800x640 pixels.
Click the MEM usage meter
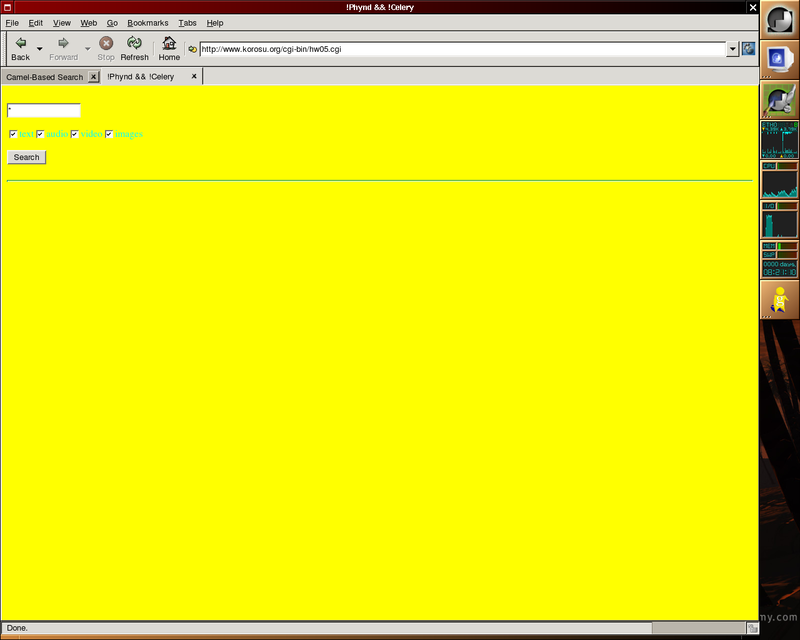tap(779, 246)
